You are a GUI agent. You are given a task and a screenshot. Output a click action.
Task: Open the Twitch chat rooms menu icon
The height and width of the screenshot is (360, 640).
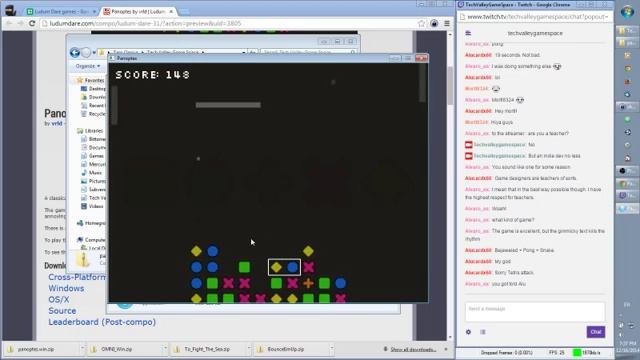coord(468,33)
